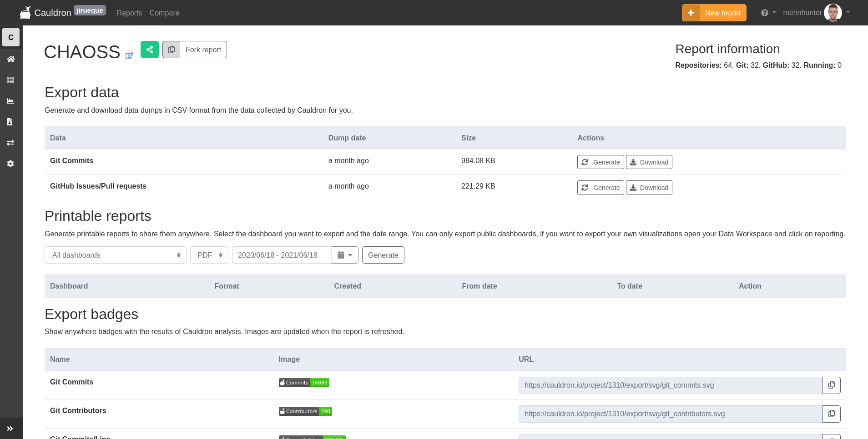Open the settings gear sidebar icon
868x439 pixels.
(x=11, y=164)
